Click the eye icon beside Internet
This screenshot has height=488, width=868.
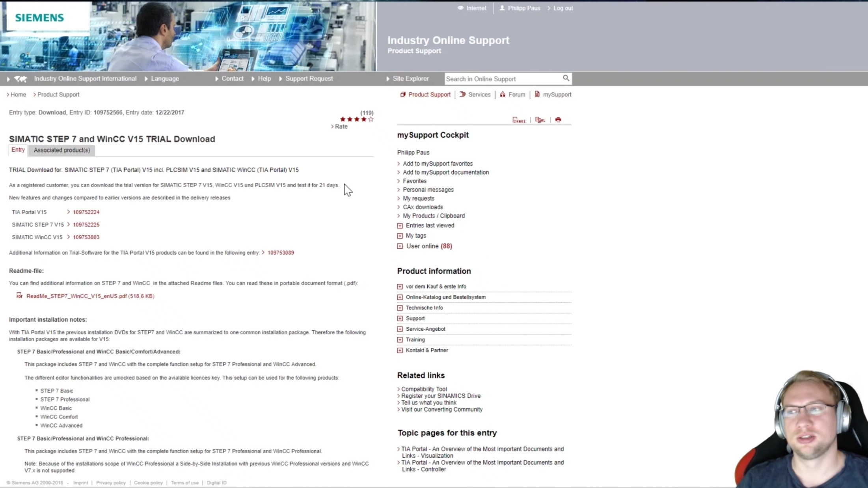(x=460, y=8)
